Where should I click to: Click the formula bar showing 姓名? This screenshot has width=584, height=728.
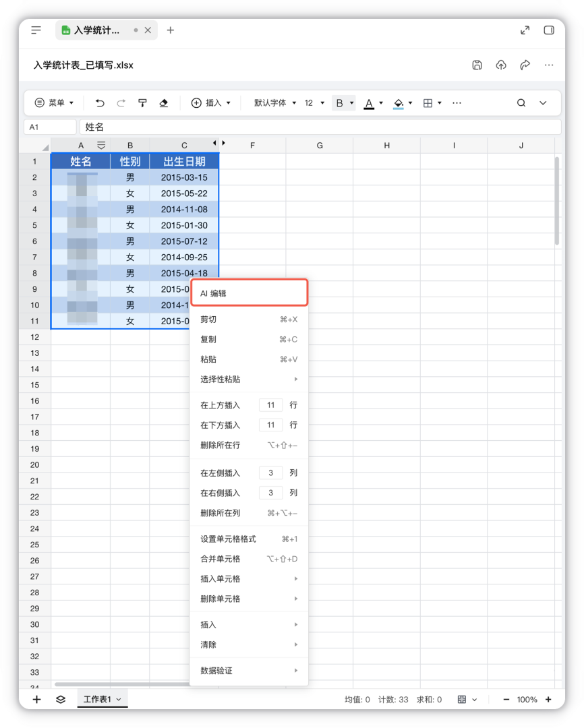click(320, 127)
